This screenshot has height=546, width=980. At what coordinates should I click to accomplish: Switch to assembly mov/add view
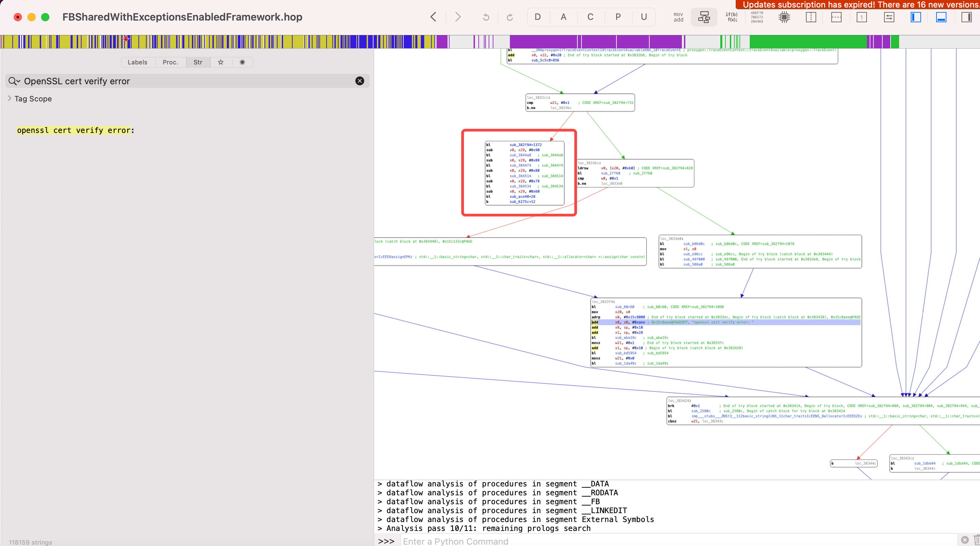click(x=678, y=17)
